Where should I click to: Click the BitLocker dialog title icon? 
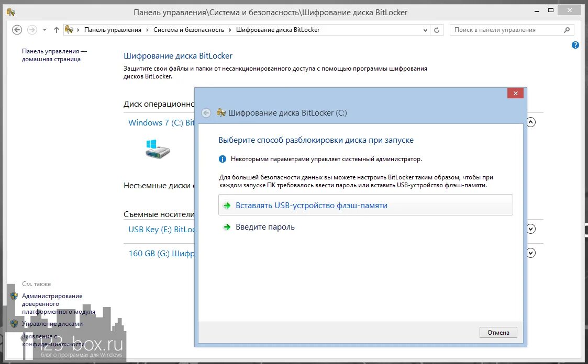point(221,112)
